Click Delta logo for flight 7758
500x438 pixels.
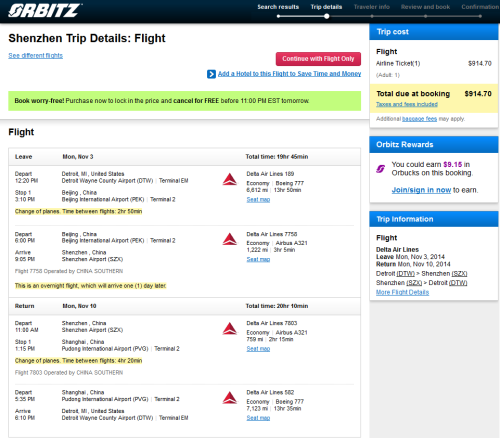230,239
